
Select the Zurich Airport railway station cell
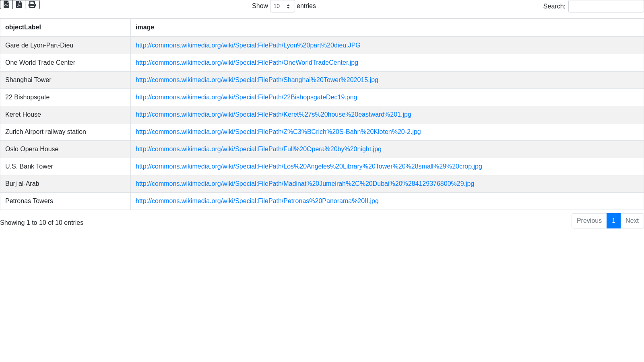click(x=65, y=132)
